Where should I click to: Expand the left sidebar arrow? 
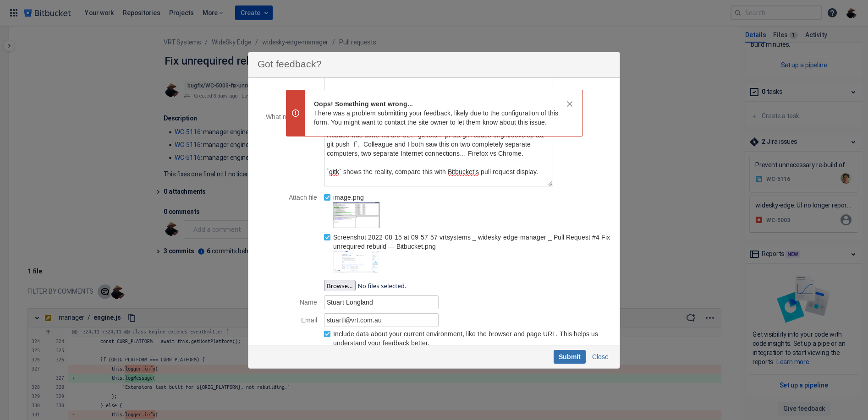(x=9, y=46)
